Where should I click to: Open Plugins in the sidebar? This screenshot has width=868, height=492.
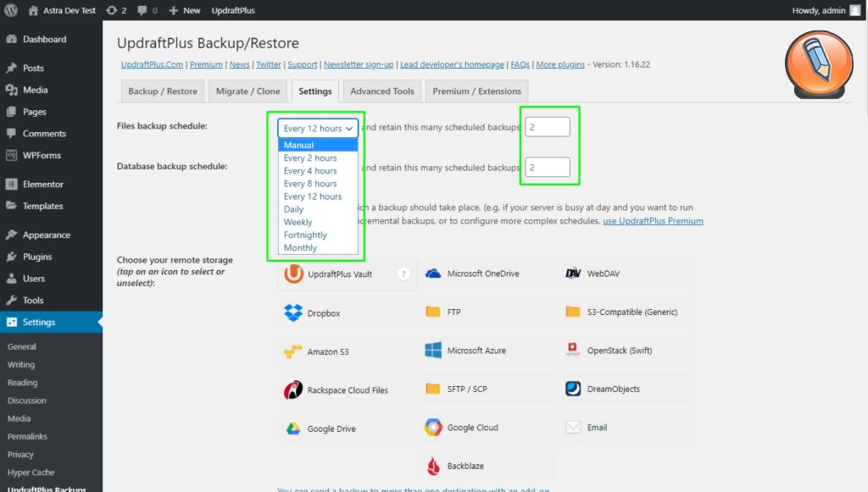click(x=51, y=257)
